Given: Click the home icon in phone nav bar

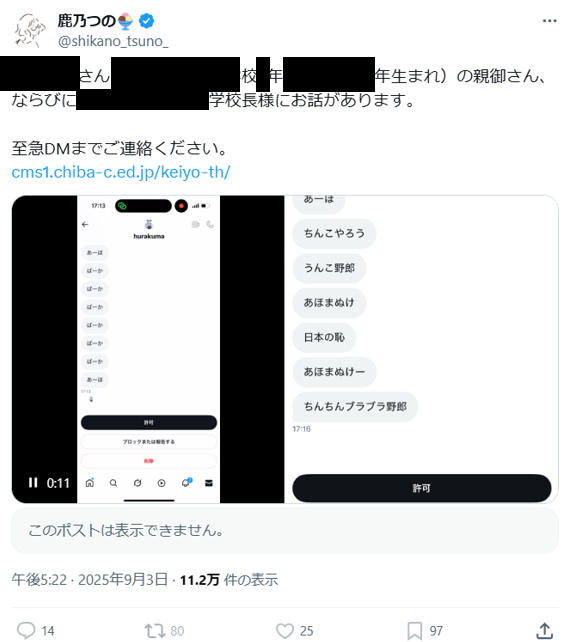Looking at the screenshot, I should 90,483.
